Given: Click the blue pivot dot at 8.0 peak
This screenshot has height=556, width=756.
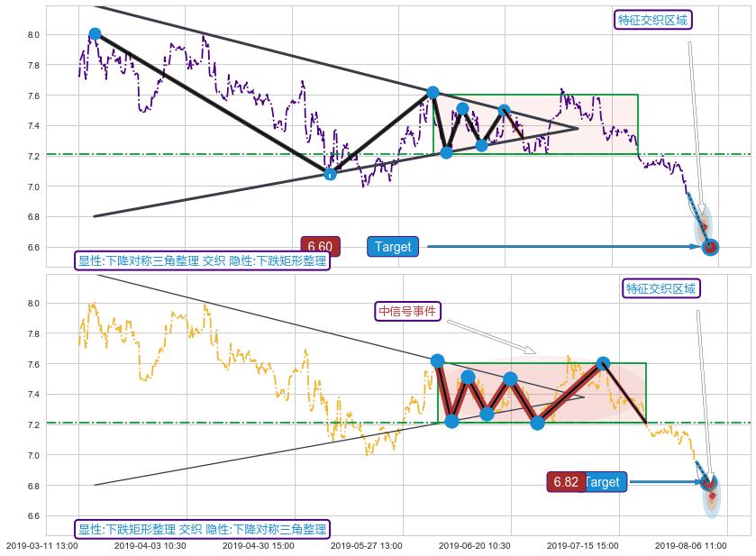Looking at the screenshot, I should [x=95, y=34].
